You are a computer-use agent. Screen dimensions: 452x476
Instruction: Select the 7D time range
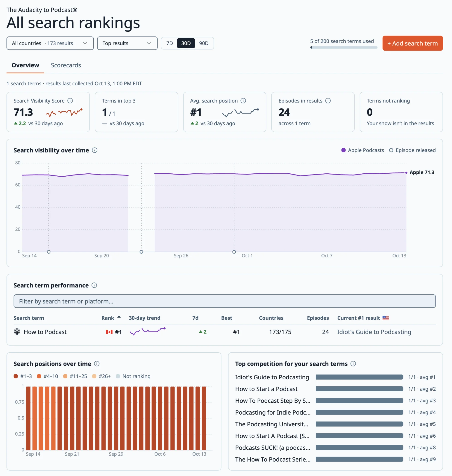[169, 43]
